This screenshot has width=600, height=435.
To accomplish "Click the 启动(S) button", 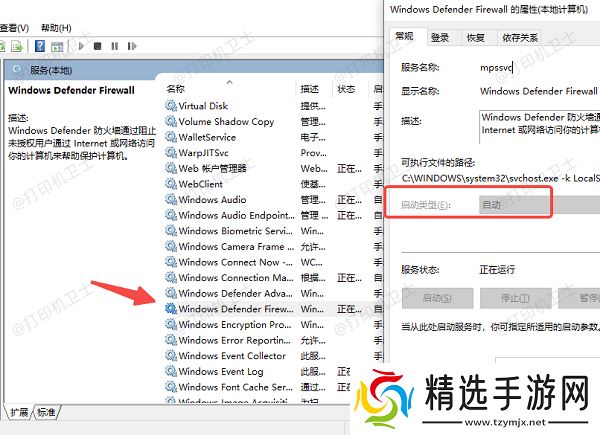I will pos(437,298).
